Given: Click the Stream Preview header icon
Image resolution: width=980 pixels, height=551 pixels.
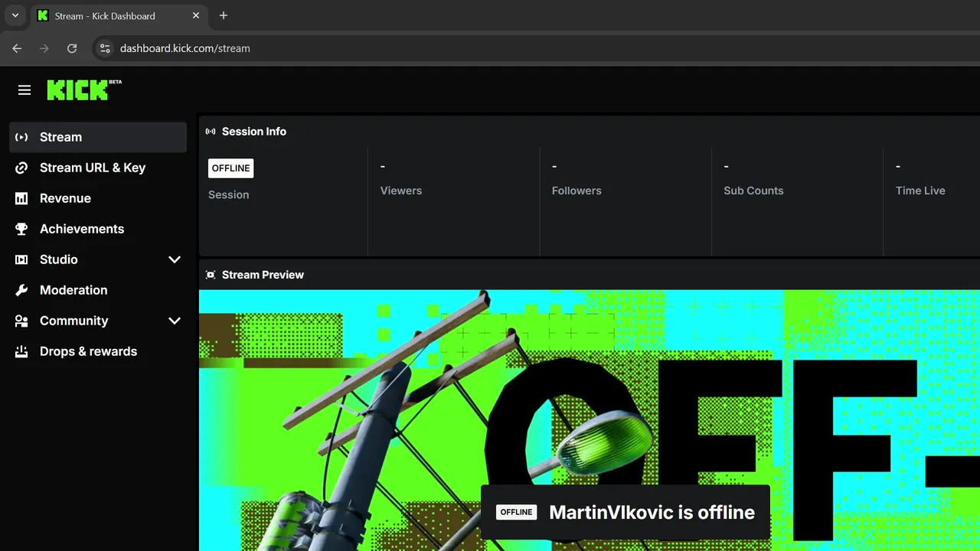Looking at the screenshot, I should [211, 275].
